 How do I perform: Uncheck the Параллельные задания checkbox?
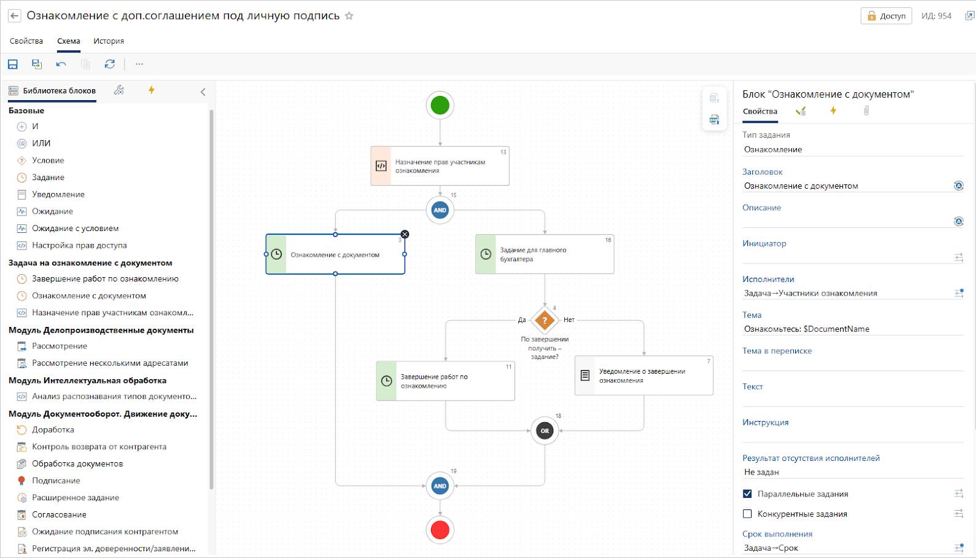click(747, 493)
